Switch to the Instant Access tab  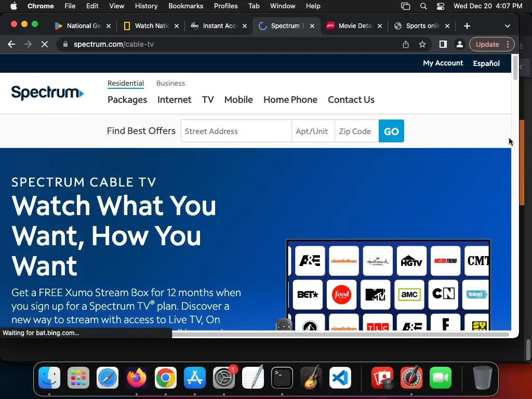click(219, 26)
